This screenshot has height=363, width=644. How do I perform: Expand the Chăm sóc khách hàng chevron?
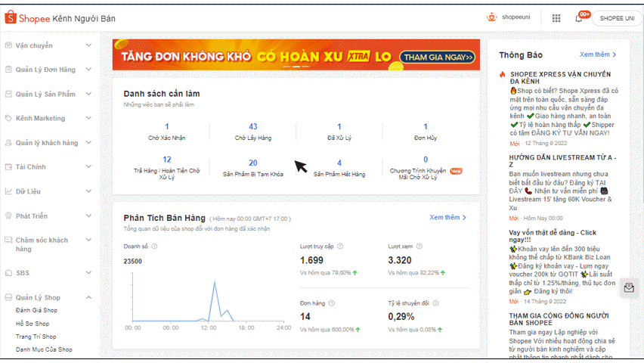coord(88,240)
